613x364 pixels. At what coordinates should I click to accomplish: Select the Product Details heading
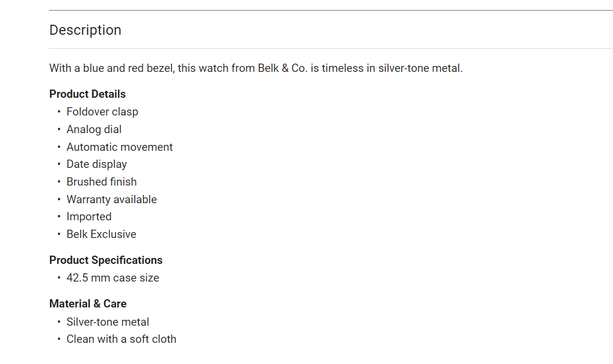click(87, 94)
